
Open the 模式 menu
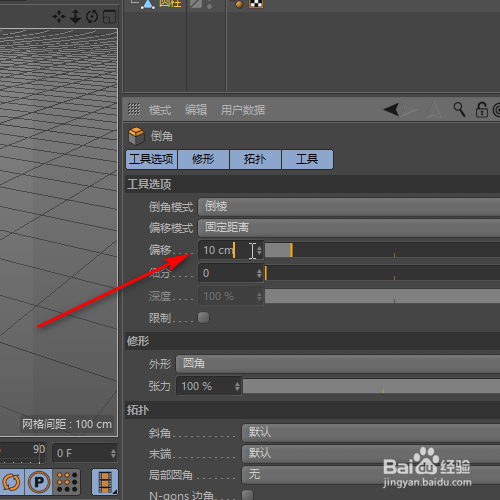point(160,110)
